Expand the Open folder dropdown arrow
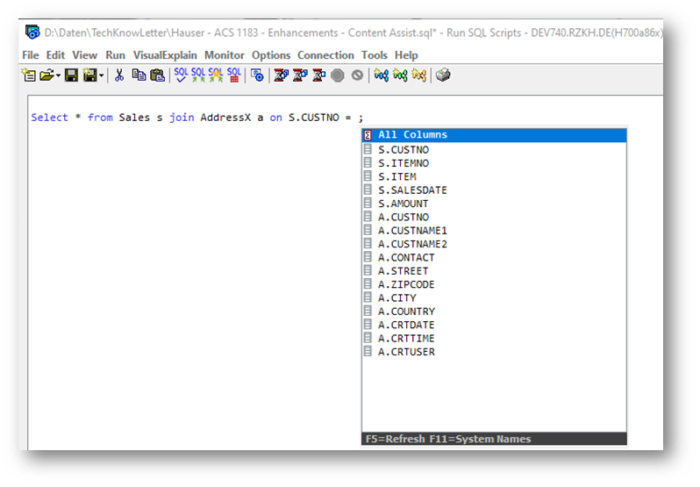Screen dimensions: 700x487 tap(58, 75)
